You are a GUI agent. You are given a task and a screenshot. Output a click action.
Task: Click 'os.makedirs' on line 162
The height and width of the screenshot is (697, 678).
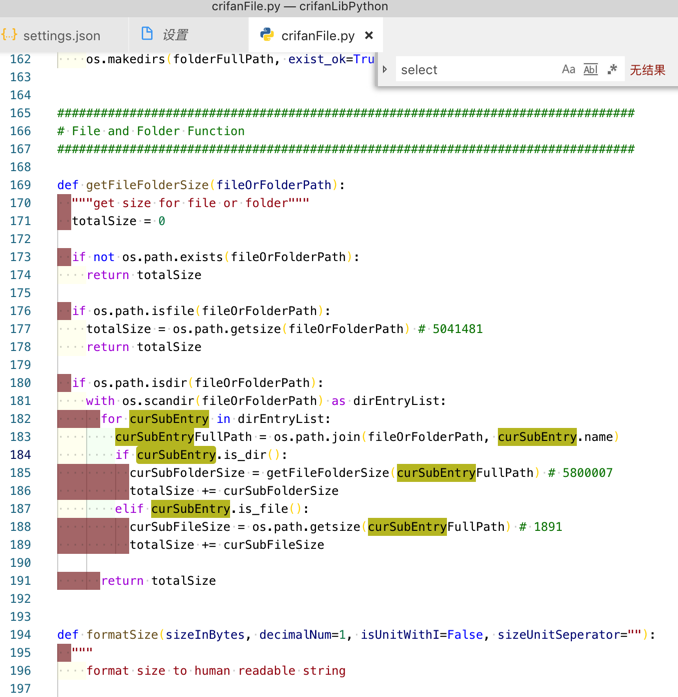(125, 59)
